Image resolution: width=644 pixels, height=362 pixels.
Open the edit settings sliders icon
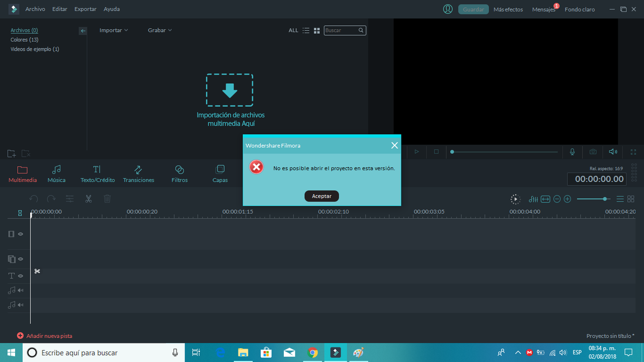click(70, 199)
